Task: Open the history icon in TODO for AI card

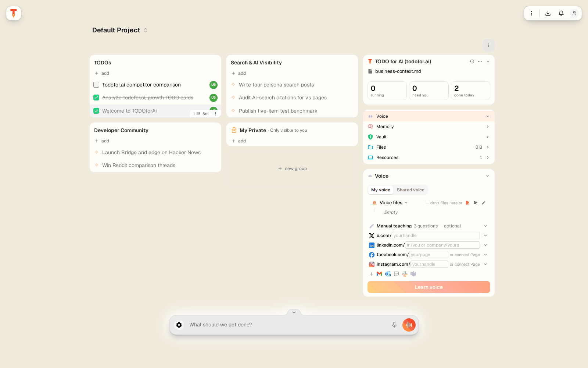Action: [x=472, y=61]
